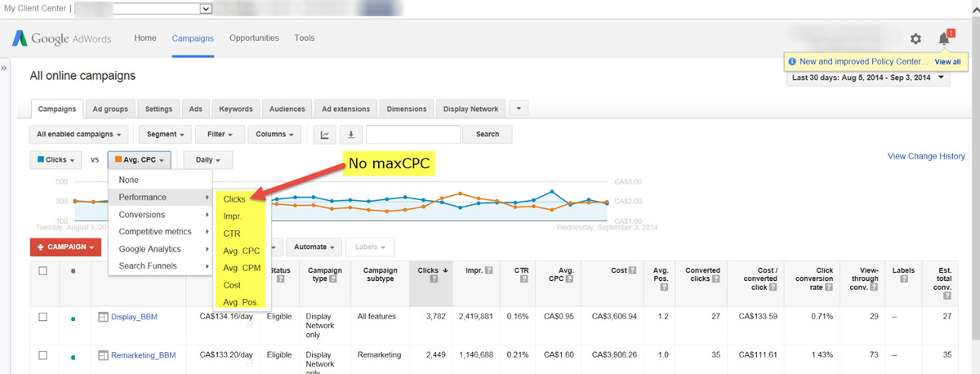The height and width of the screenshot is (374, 980).
Task: Go to Tools nav item
Action: point(305,38)
